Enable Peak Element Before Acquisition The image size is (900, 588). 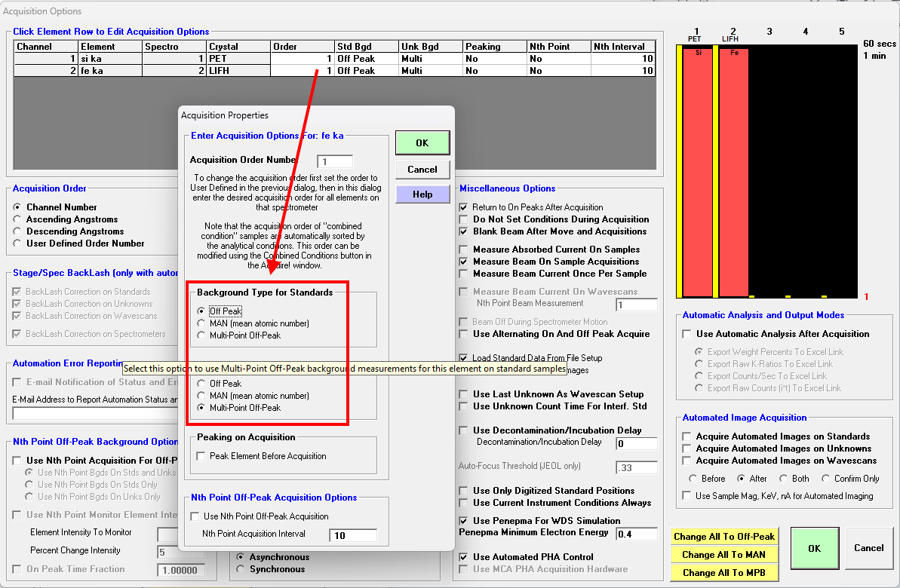201,456
